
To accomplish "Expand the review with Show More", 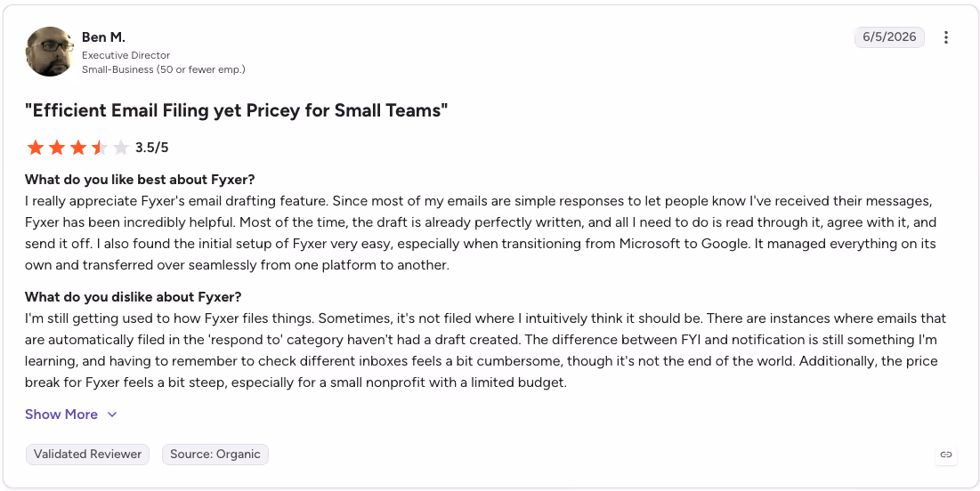I will tap(61, 415).
